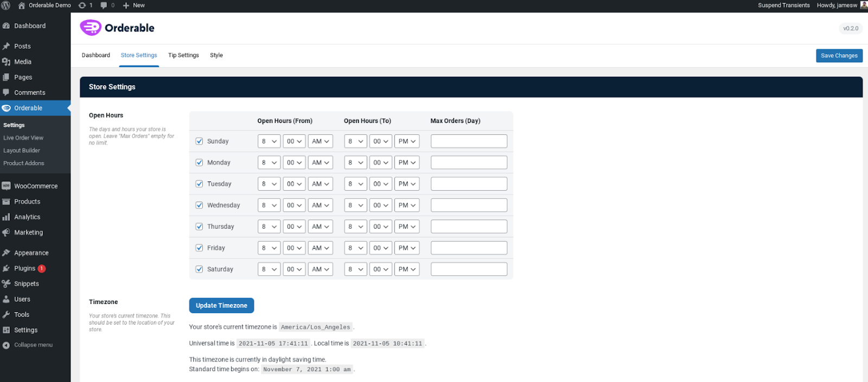The width and height of the screenshot is (868, 382).
Task: Click the Analytics bar chart icon
Action: click(7, 217)
